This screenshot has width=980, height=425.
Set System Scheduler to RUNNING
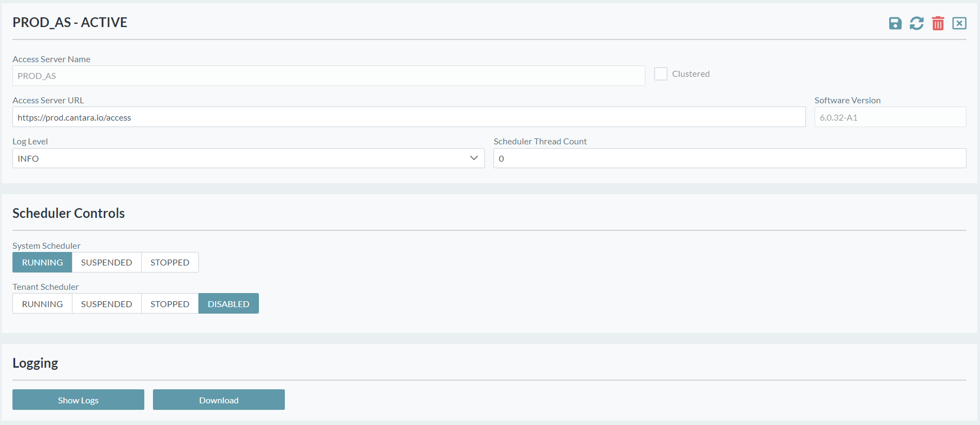42,262
